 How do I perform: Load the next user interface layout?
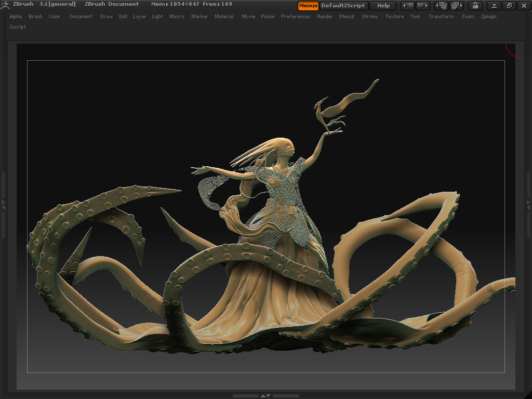click(x=457, y=6)
